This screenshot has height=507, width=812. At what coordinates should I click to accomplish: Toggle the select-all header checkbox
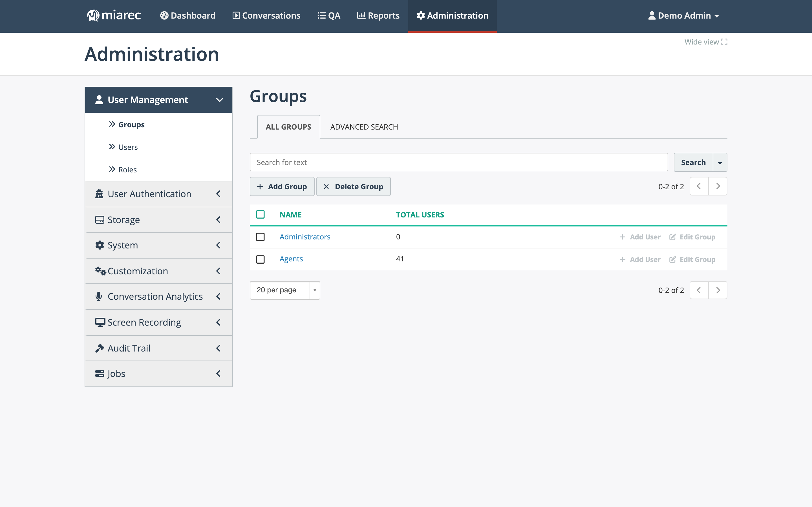point(261,214)
